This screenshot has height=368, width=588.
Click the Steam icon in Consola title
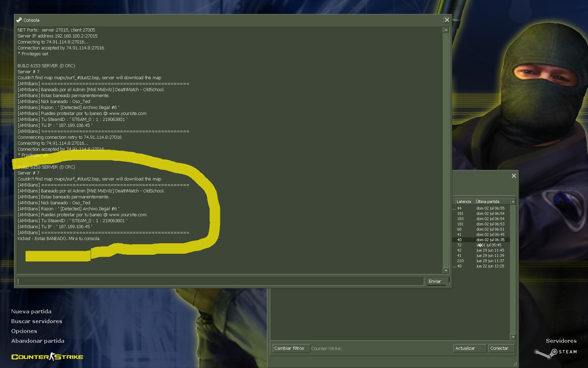[x=19, y=20]
